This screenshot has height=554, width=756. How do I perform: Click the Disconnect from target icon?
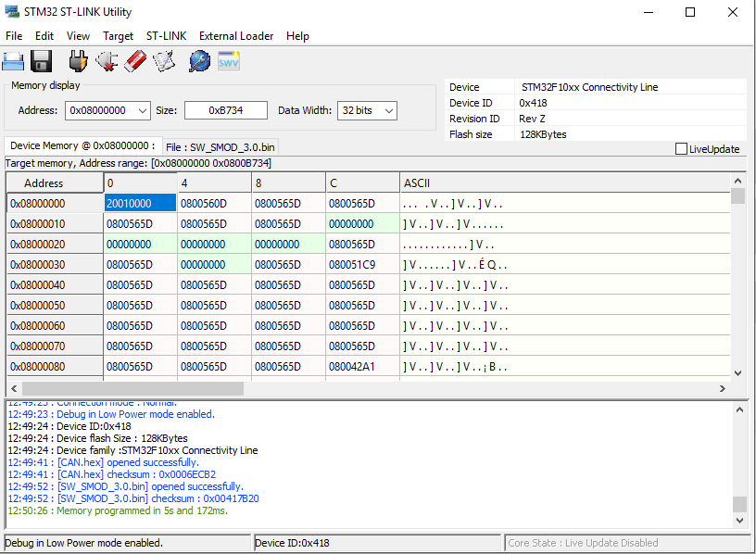(x=107, y=62)
